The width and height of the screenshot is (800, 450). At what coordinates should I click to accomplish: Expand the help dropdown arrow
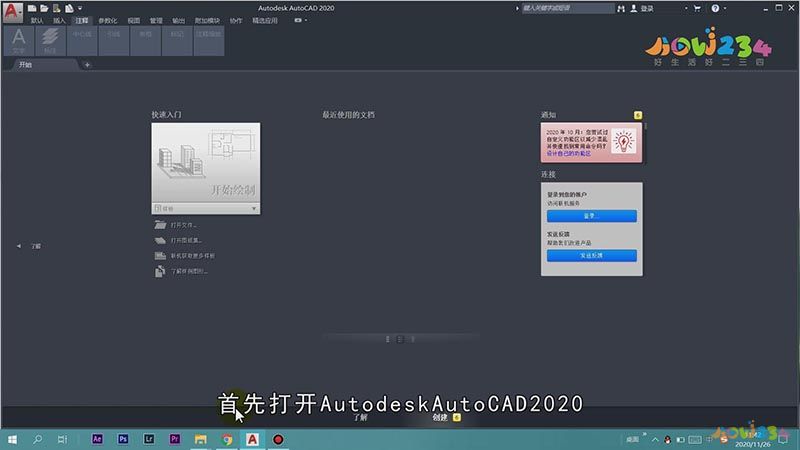(x=725, y=9)
